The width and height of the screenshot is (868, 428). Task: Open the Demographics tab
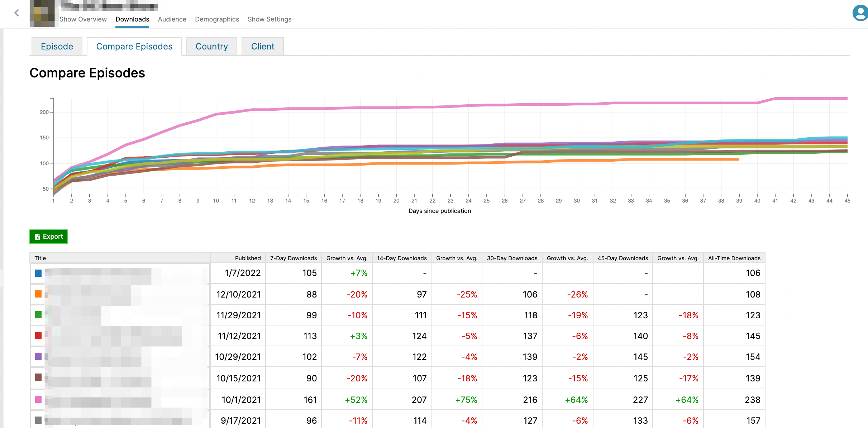pyautogui.click(x=217, y=19)
